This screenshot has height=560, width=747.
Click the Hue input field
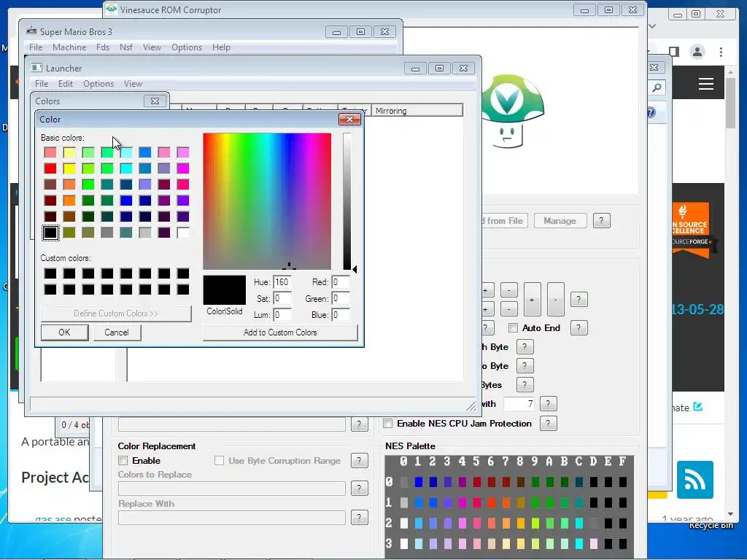[x=282, y=282]
